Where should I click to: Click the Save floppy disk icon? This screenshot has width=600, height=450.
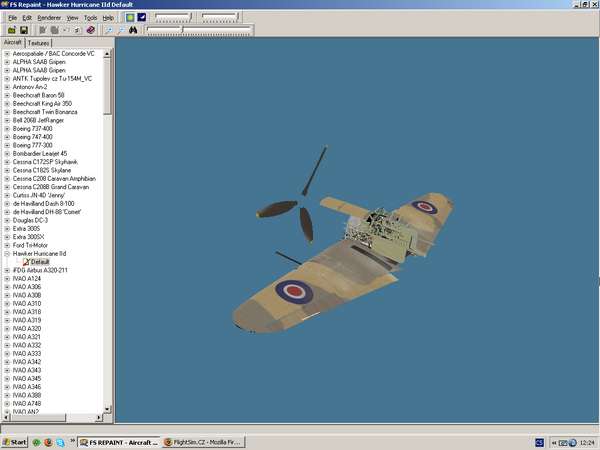tap(24, 30)
